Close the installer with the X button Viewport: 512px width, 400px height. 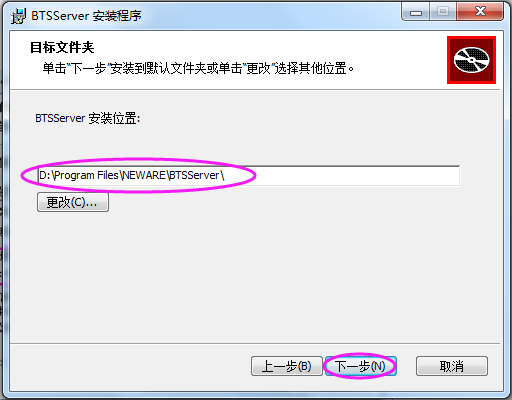click(480, 12)
